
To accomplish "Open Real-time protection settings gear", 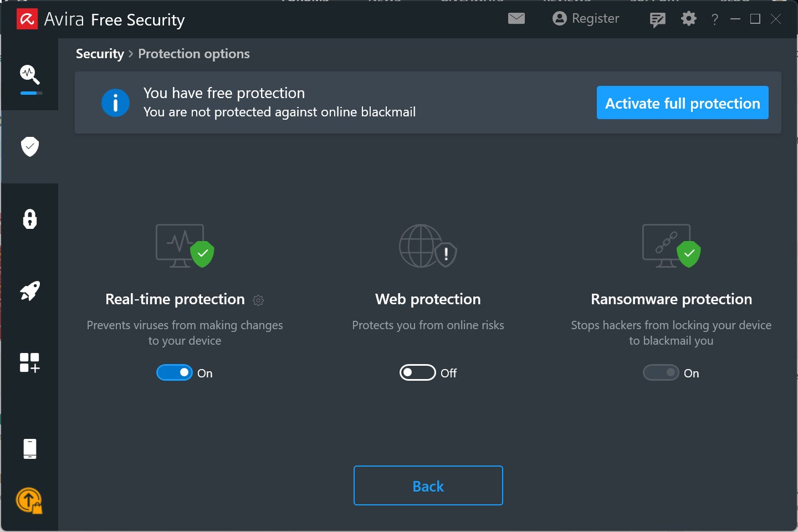I will (258, 300).
